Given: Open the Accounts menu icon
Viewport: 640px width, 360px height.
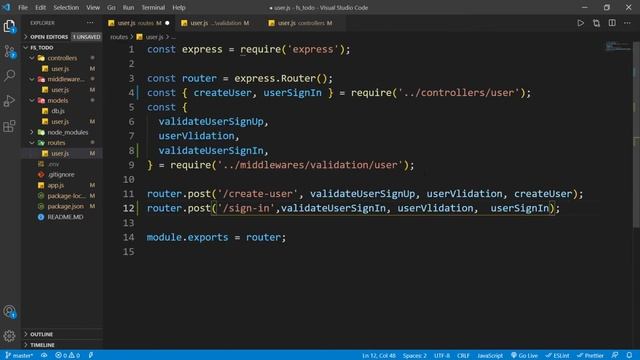Looking at the screenshot, I should [x=9, y=312].
